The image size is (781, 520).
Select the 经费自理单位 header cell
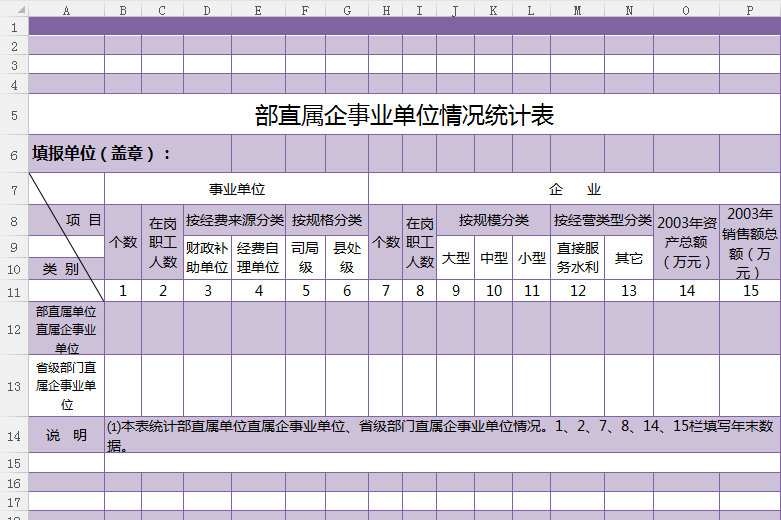(x=258, y=257)
